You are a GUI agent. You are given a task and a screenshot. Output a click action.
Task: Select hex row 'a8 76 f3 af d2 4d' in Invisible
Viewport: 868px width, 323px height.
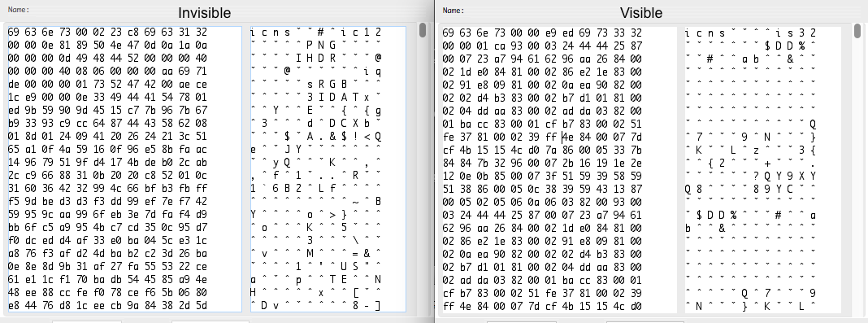(108, 254)
